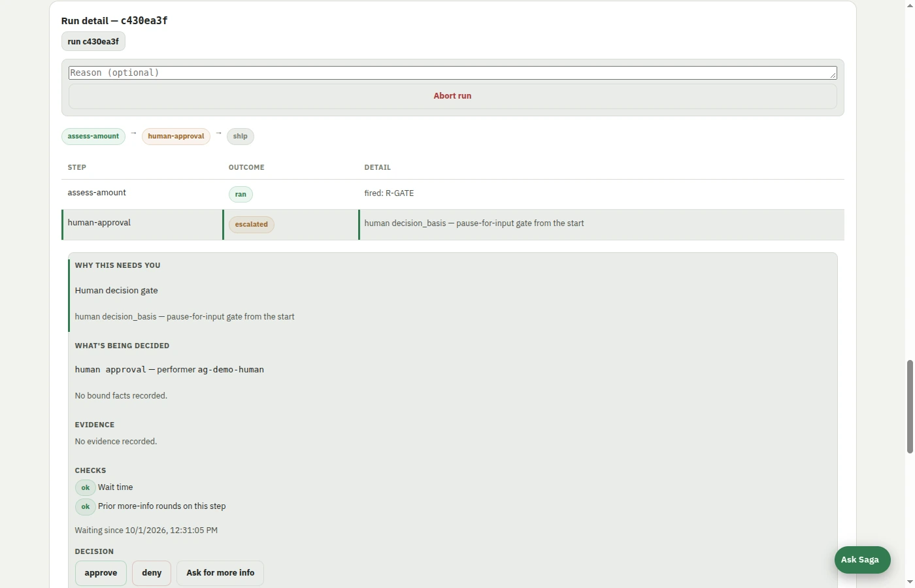Click ok badge beside Prior more-info rounds
Image resolution: width=915 pixels, height=588 pixels.
[86, 506]
